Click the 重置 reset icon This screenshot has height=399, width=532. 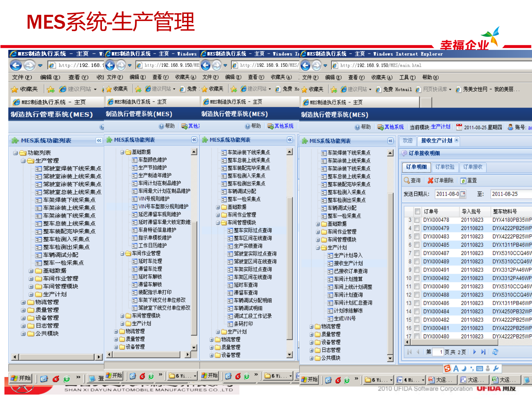point(463,181)
